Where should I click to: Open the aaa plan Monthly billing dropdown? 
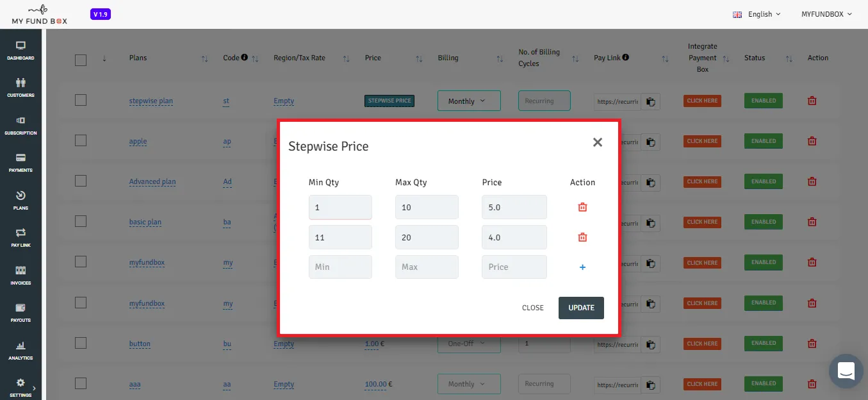point(469,384)
